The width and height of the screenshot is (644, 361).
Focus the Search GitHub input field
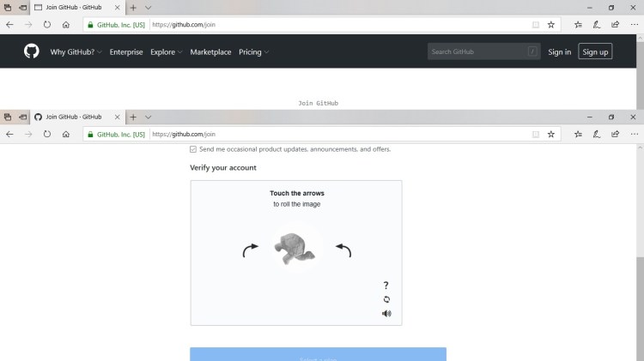[477, 52]
